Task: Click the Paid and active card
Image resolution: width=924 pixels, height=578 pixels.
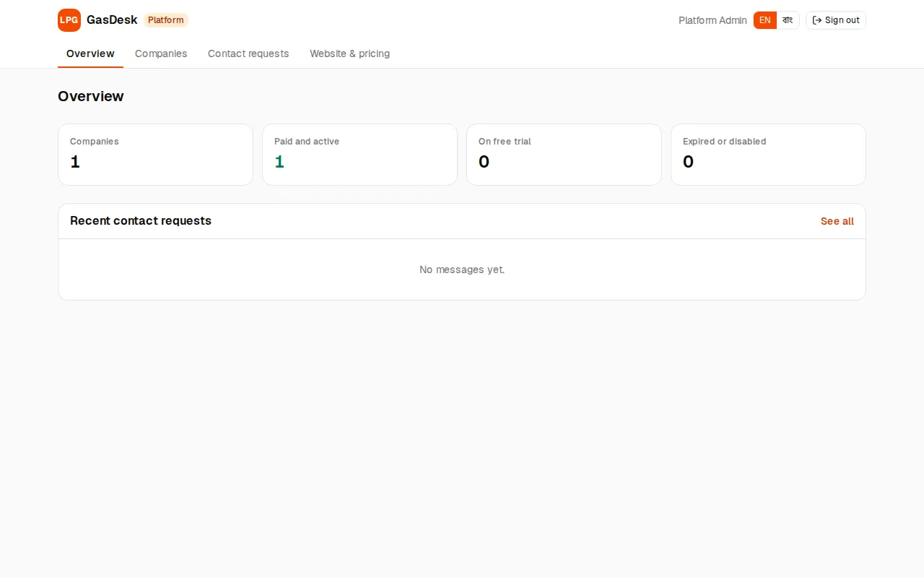Action: (359, 155)
